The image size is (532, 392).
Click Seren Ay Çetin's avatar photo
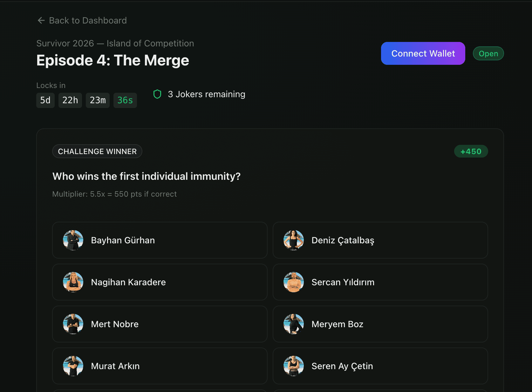294,366
